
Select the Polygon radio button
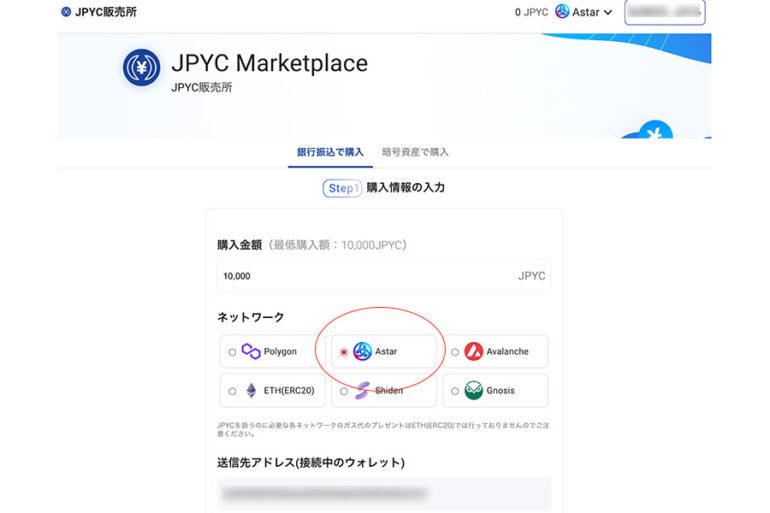point(233,352)
